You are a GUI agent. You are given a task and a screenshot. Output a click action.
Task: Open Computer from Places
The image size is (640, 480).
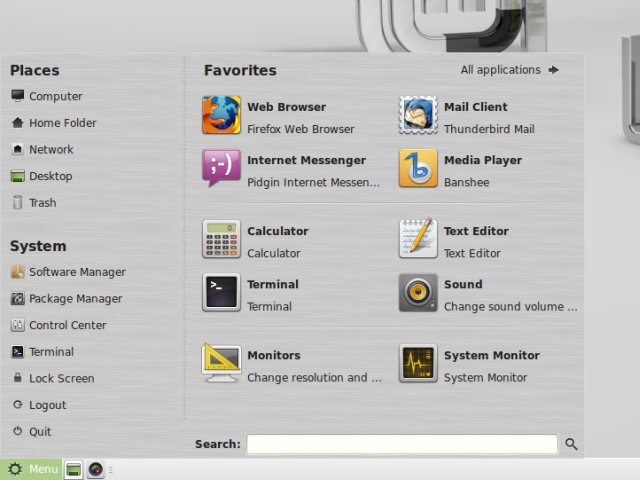[x=56, y=96]
